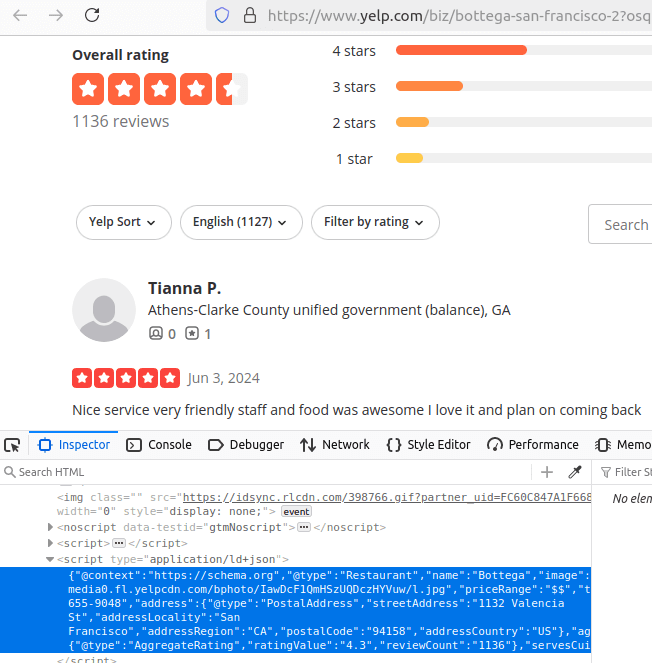Switch to the Inspector tab
Viewport: 652px width, 663px height.
click(74, 445)
